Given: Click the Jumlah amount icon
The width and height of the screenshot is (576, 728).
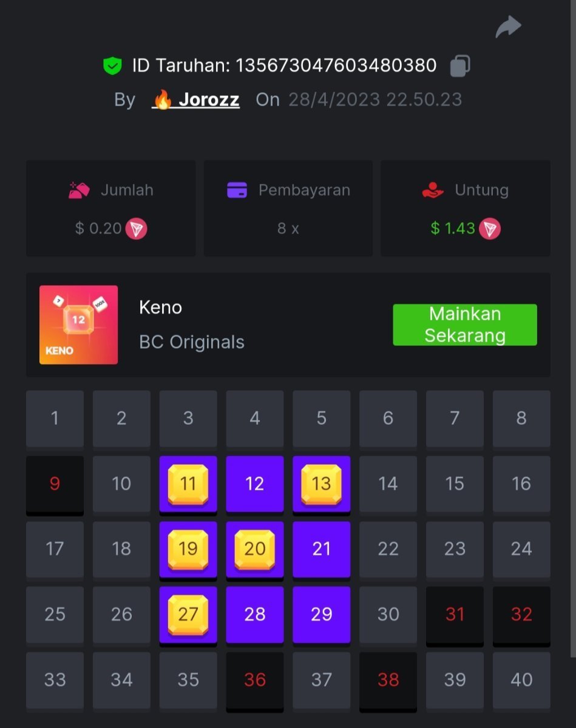Looking at the screenshot, I should point(79,190).
